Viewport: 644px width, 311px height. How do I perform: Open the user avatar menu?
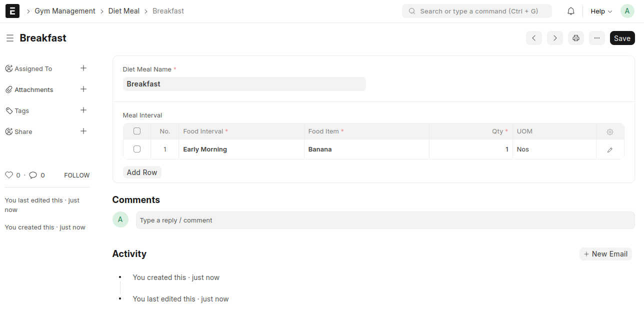tap(627, 11)
